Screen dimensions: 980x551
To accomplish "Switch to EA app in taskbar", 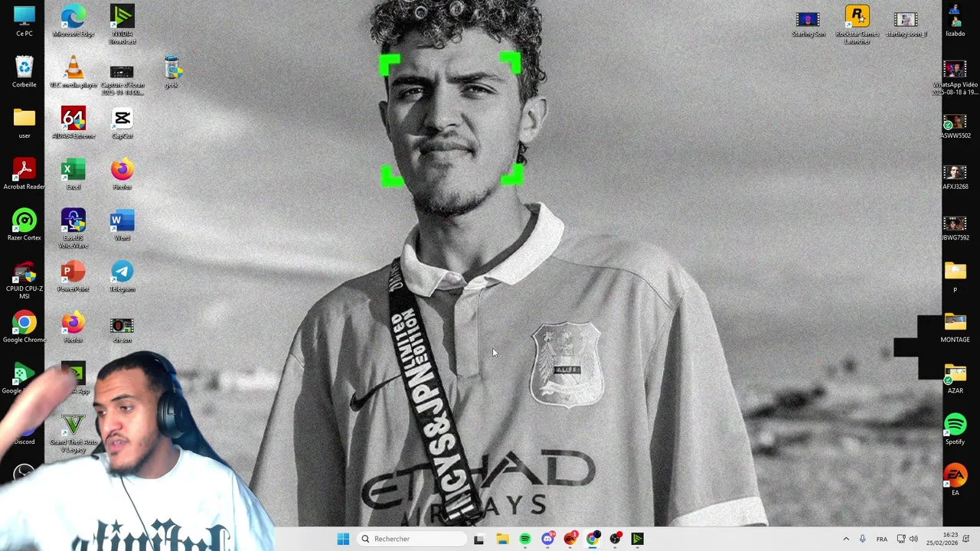I will 570,539.
